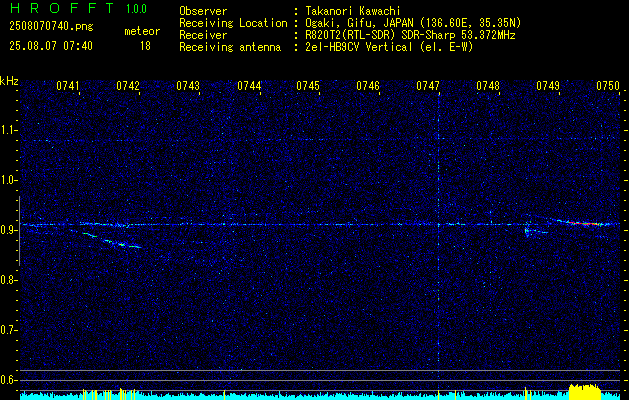Click the 2el-HB9CV Vertical antenna text

click(x=390, y=47)
